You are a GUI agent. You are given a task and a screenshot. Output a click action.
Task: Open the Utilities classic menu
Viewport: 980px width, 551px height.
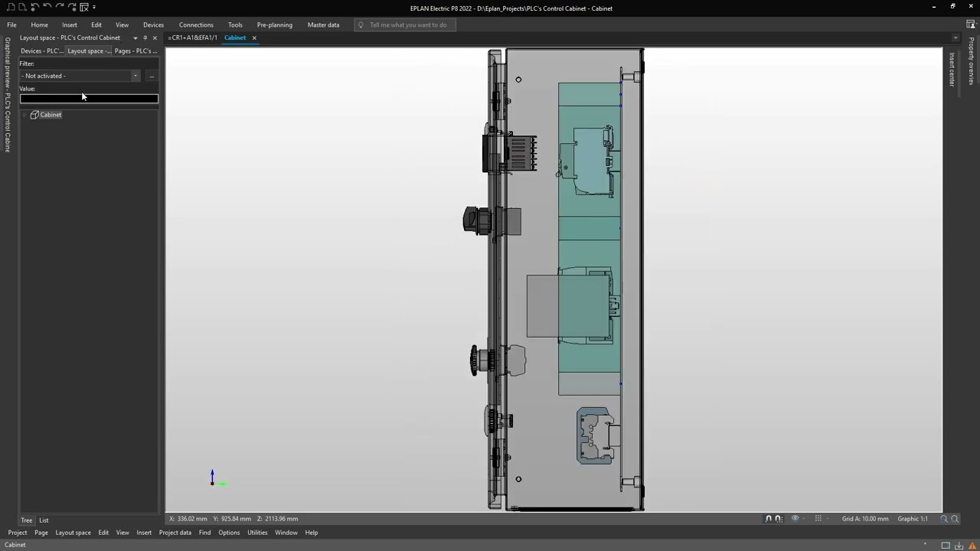click(257, 533)
